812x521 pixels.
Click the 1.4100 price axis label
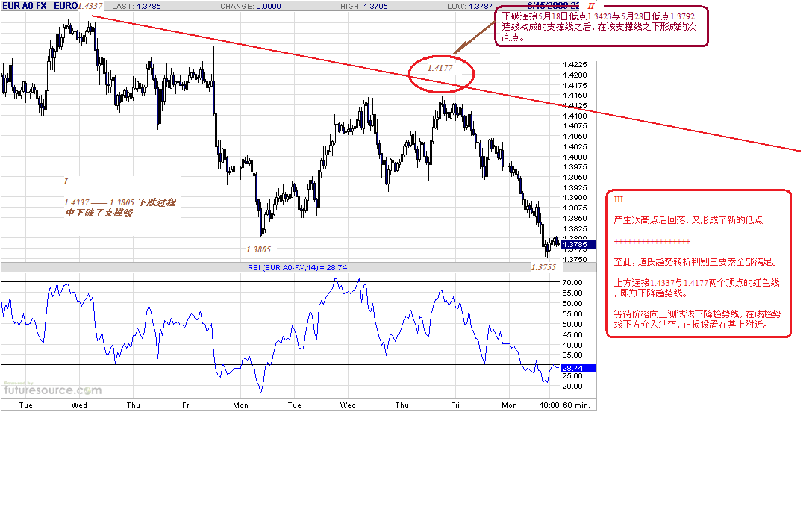click(575, 116)
